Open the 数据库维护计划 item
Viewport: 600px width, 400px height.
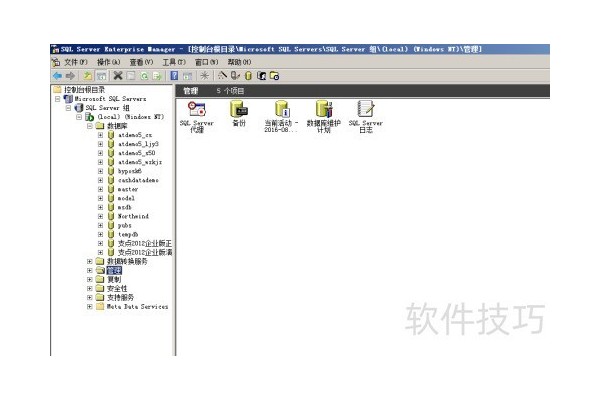[x=324, y=117]
